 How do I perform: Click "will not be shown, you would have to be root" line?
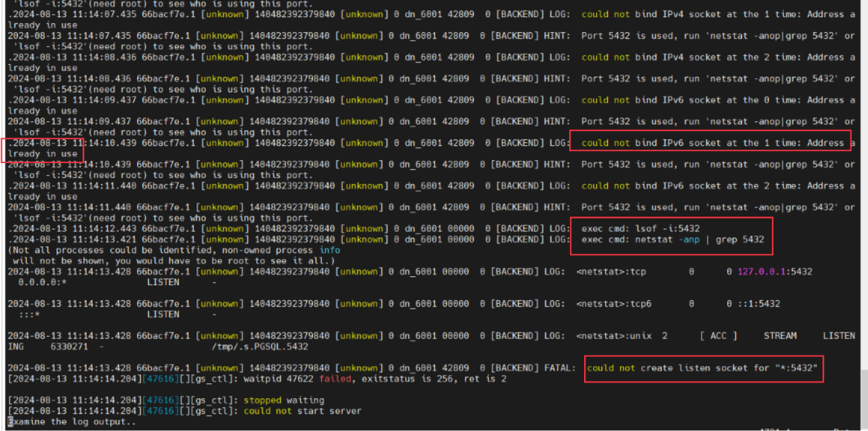(174, 261)
